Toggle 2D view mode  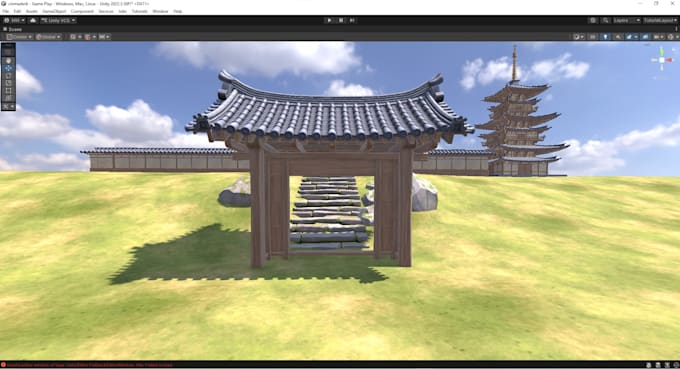tap(593, 37)
